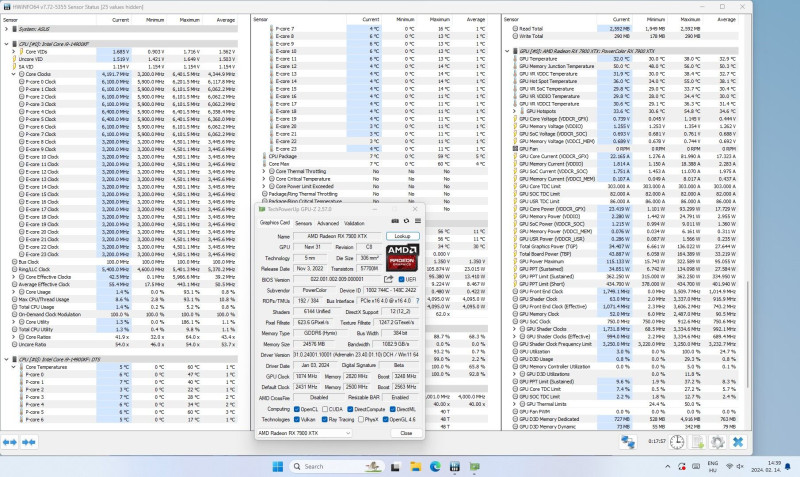
Task: Click the HWiNFO log-to-file document icon
Action: point(697,442)
